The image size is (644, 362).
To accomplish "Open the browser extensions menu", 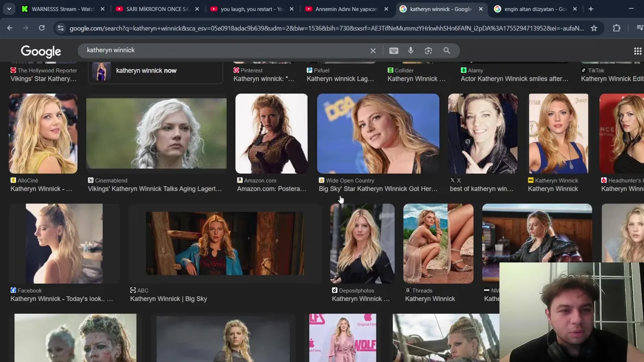I will click(x=616, y=28).
